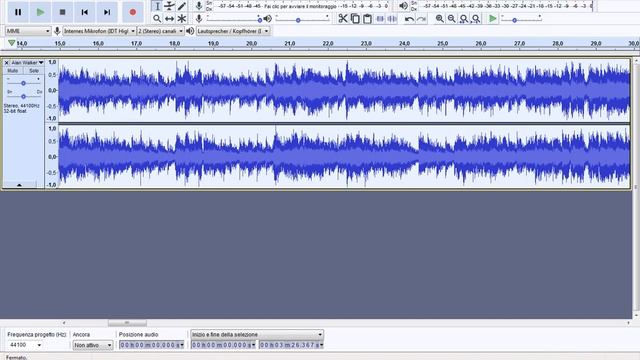Click the Redo icon
640x360 pixels.
[x=421, y=18]
